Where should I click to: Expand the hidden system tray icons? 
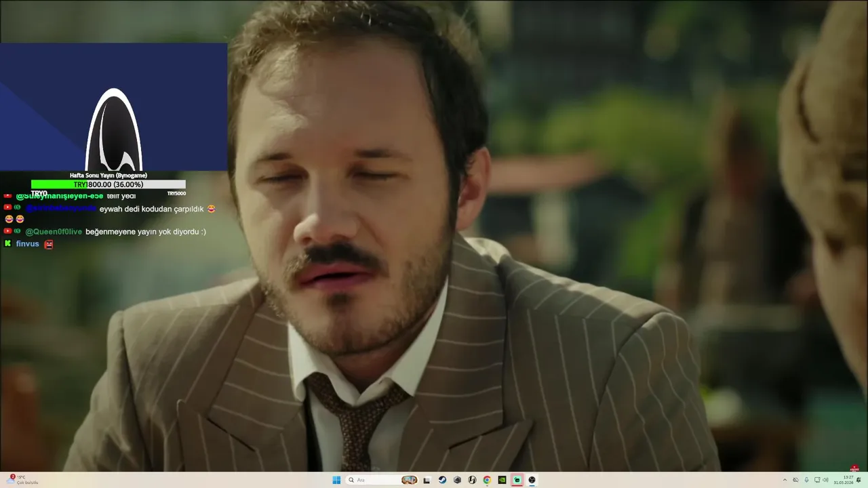pyautogui.click(x=785, y=480)
